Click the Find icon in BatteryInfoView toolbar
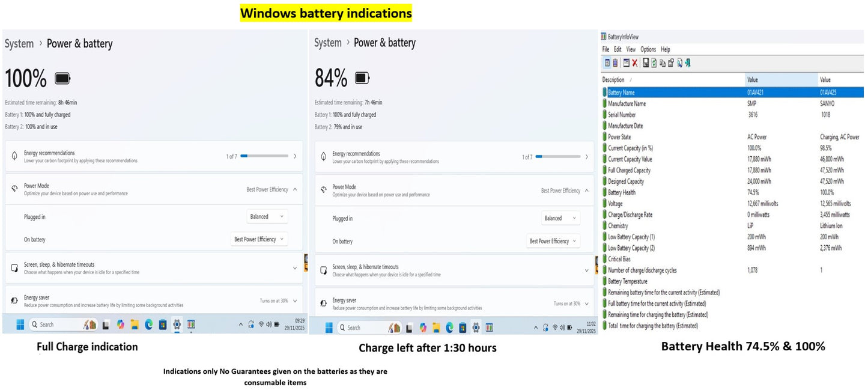Screen dimensions: 868x390 point(679,63)
